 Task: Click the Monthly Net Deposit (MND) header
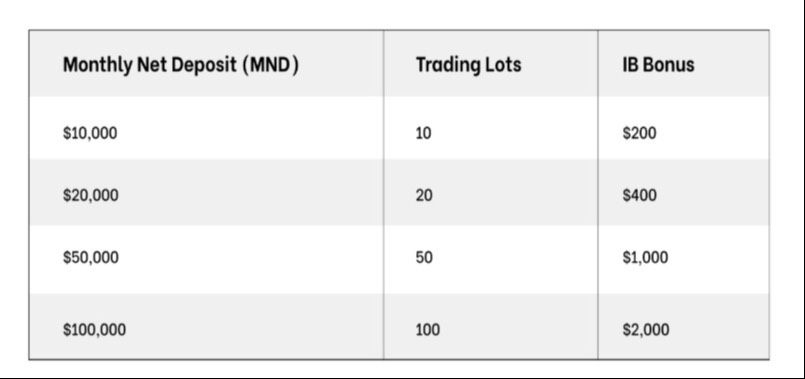pos(181,65)
